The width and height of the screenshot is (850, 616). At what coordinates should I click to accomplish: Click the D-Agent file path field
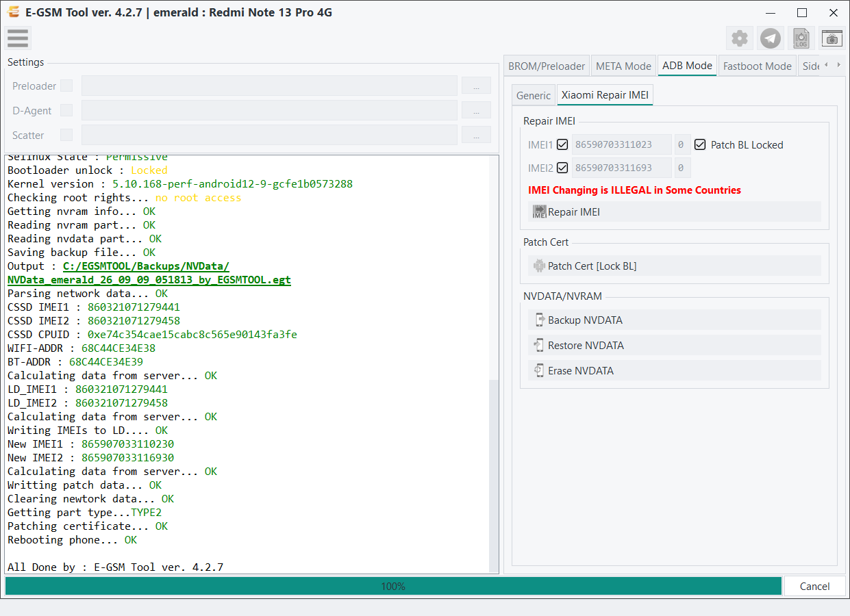point(269,110)
